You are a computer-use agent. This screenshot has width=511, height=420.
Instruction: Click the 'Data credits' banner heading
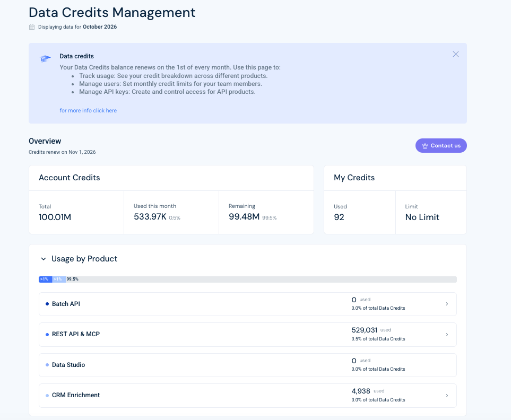(76, 56)
